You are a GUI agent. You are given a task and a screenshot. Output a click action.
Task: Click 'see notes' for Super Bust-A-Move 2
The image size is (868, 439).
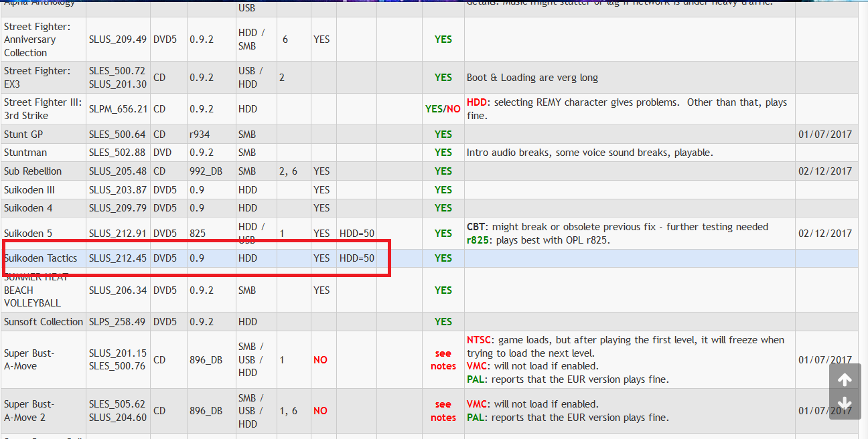pos(443,410)
